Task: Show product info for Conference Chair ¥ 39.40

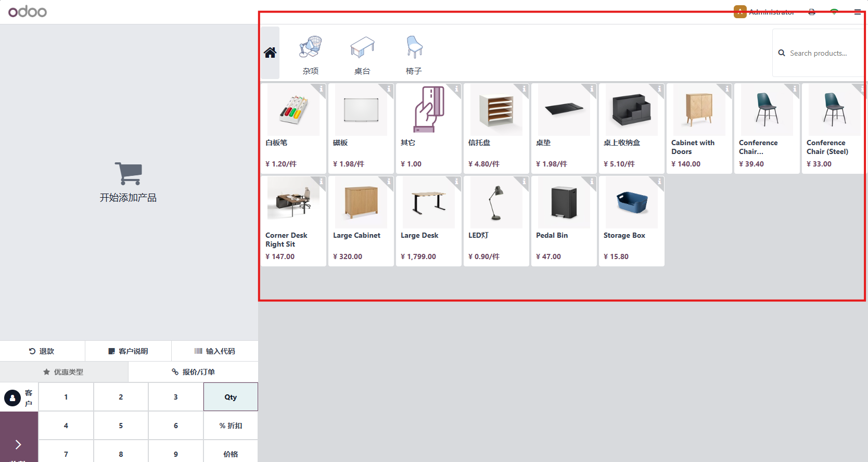Action: point(795,89)
